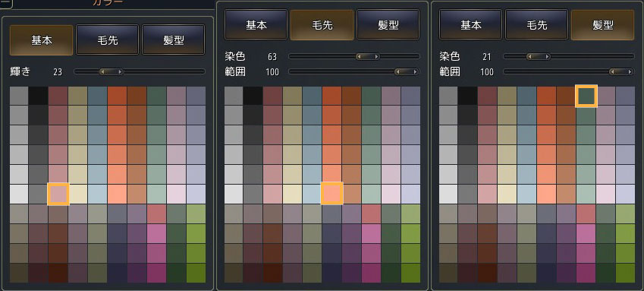This screenshot has height=291, width=644.
Task: Click left arrow on right panel 範囲 thumb
Action: 613,72
